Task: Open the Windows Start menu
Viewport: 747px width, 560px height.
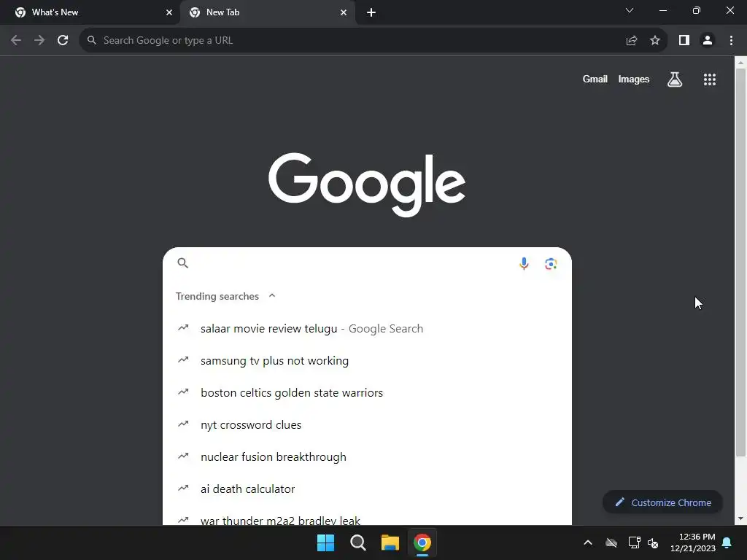Action: 326,542
